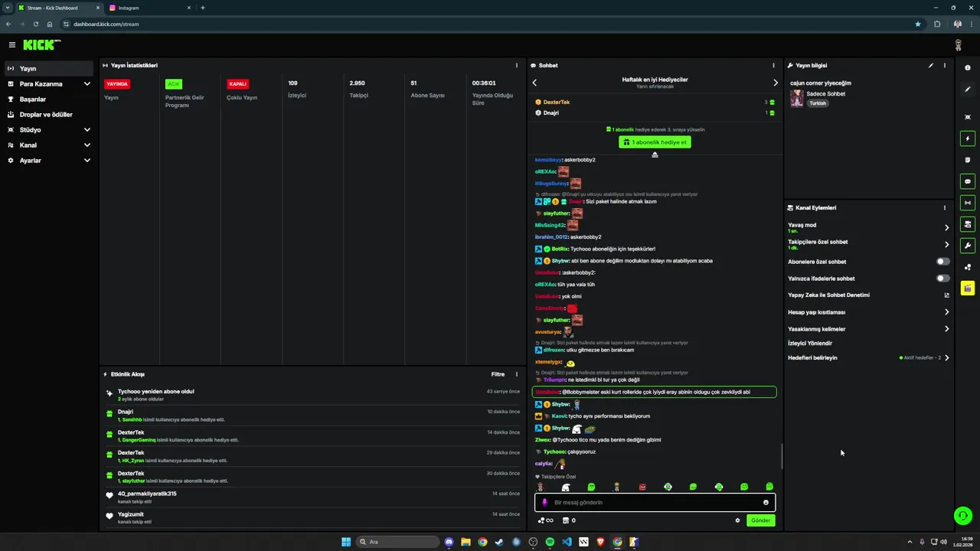Screen dimensions: 980x551
Task: Click the chat scrollbar thumb
Action: tap(781, 457)
